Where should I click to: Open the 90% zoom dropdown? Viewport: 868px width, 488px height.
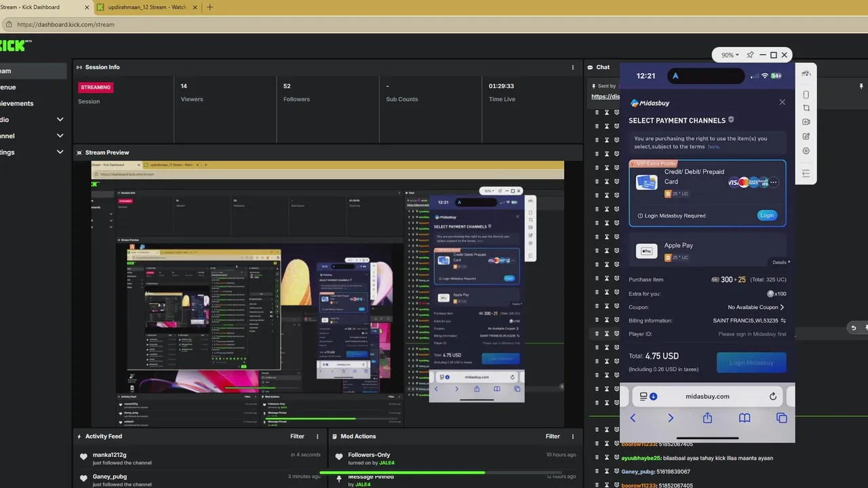pyautogui.click(x=730, y=55)
